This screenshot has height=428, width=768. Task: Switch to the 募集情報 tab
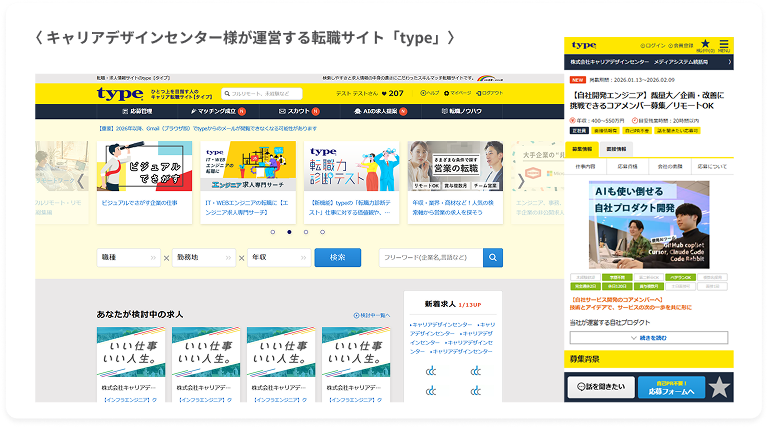[582, 149]
